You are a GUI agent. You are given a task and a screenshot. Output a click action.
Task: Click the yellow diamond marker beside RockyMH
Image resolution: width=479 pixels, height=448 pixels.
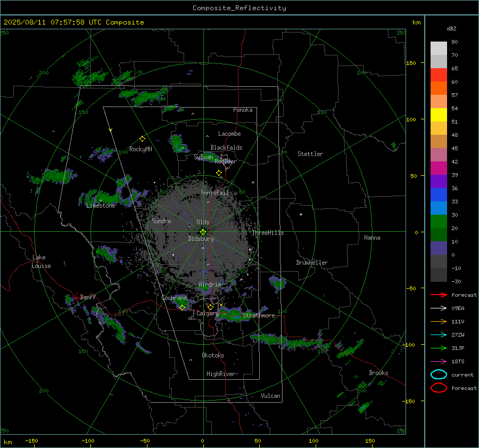tap(142, 139)
